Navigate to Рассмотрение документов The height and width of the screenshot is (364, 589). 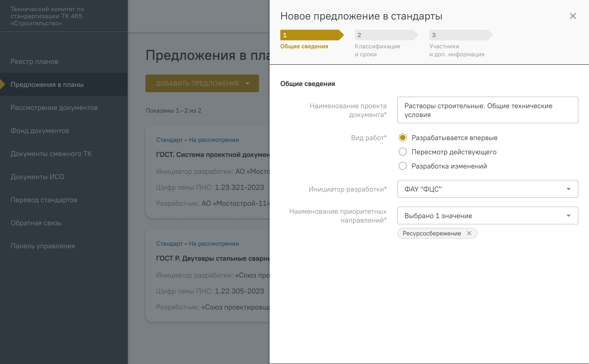click(54, 108)
